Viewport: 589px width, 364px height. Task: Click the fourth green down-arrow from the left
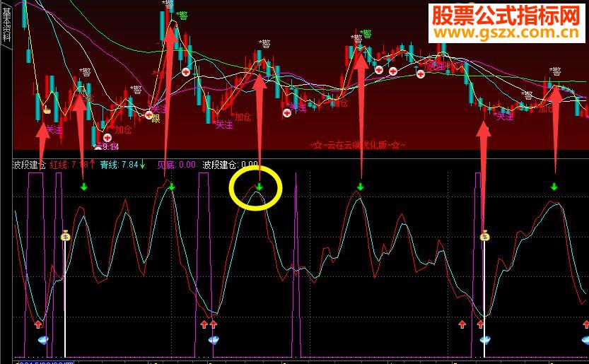(x=360, y=187)
